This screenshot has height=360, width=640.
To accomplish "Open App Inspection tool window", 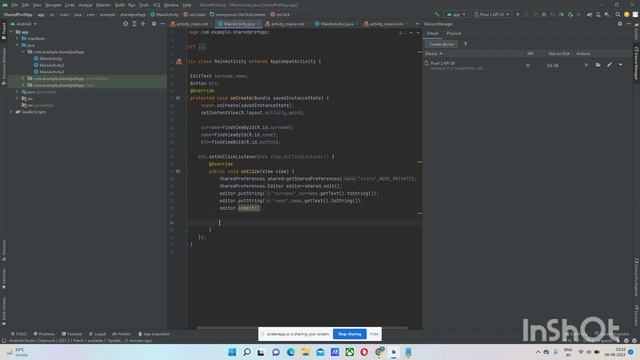I will click(154, 334).
